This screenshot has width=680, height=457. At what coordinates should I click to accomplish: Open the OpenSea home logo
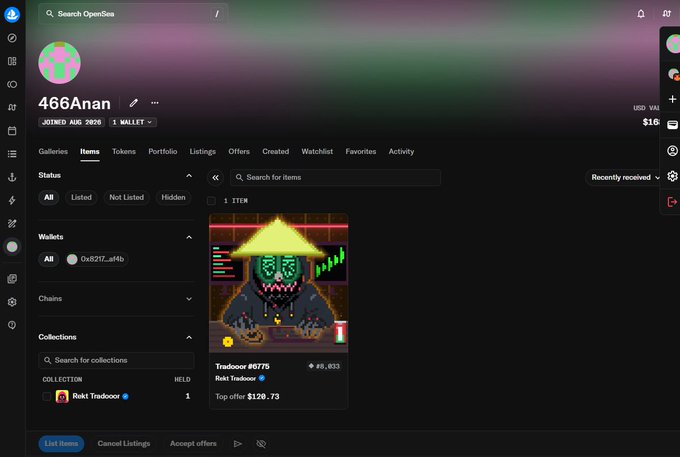tap(12, 14)
